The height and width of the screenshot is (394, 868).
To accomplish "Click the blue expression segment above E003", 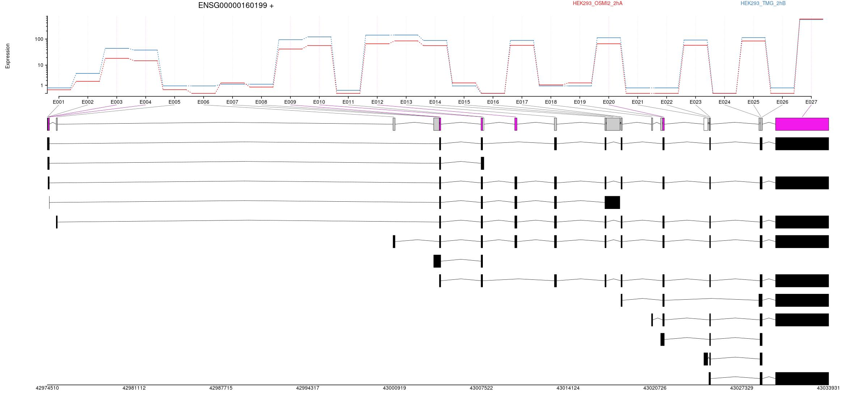I will coord(116,48).
